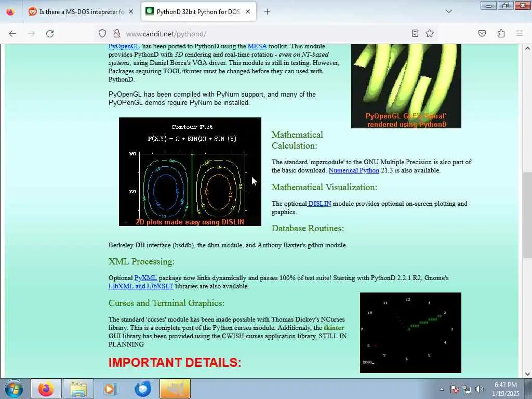Click the XML Processing heading
532x399 pixels.
click(x=141, y=262)
